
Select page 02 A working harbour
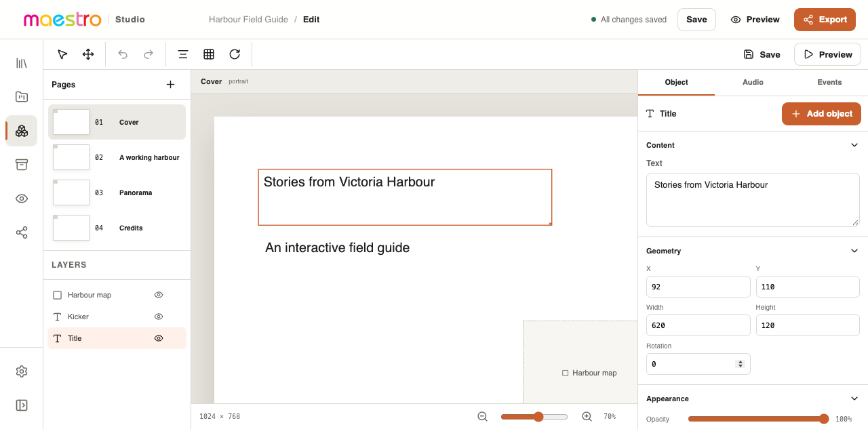117,157
